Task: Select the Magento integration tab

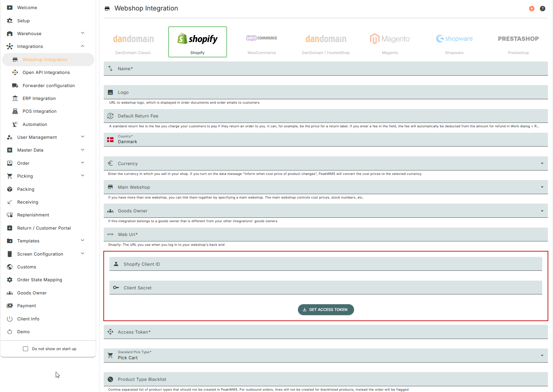Action: [x=390, y=42]
